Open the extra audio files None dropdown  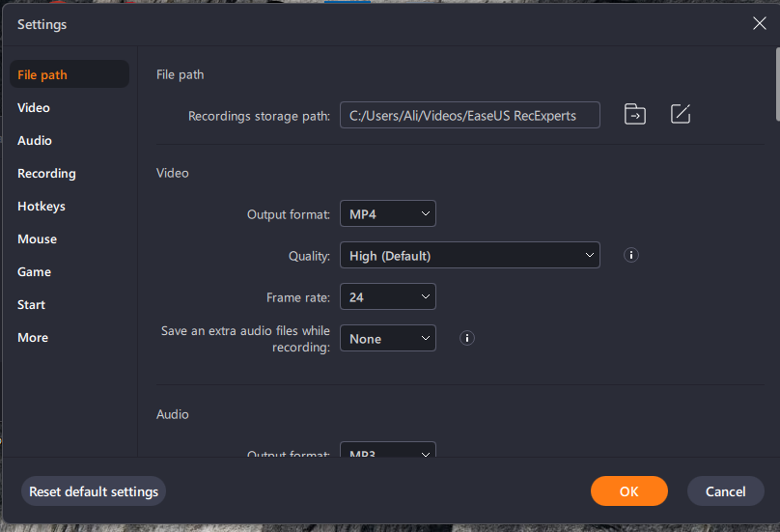pyautogui.click(x=387, y=339)
